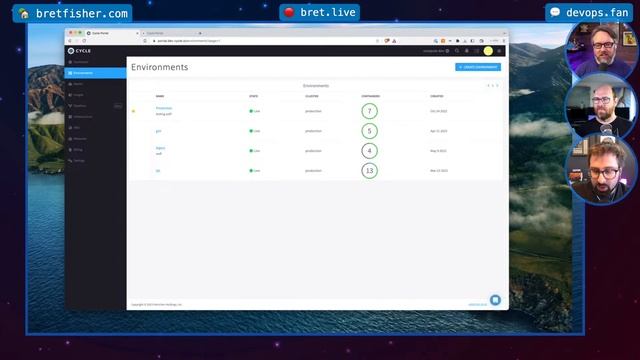Viewport: 640px width, 360px height.
Task: Click the 7 containers circle
Action: click(x=369, y=111)
